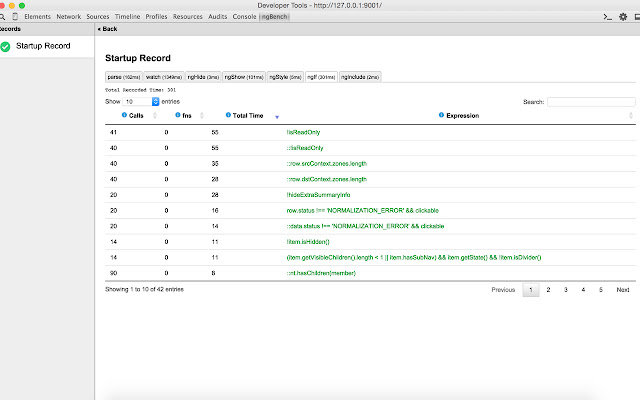Screen dimensions: 640x400
Task: Show the console drawer icon
Action: coord(607,17)
